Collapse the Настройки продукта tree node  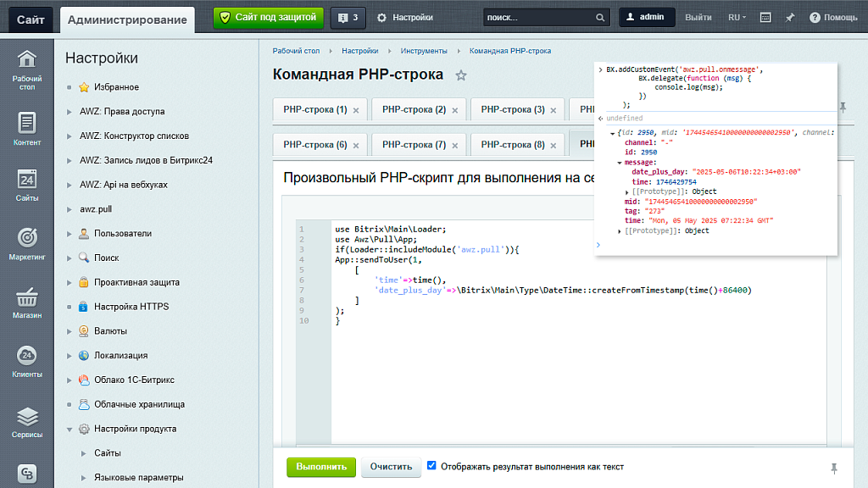[x=70, y=430]
